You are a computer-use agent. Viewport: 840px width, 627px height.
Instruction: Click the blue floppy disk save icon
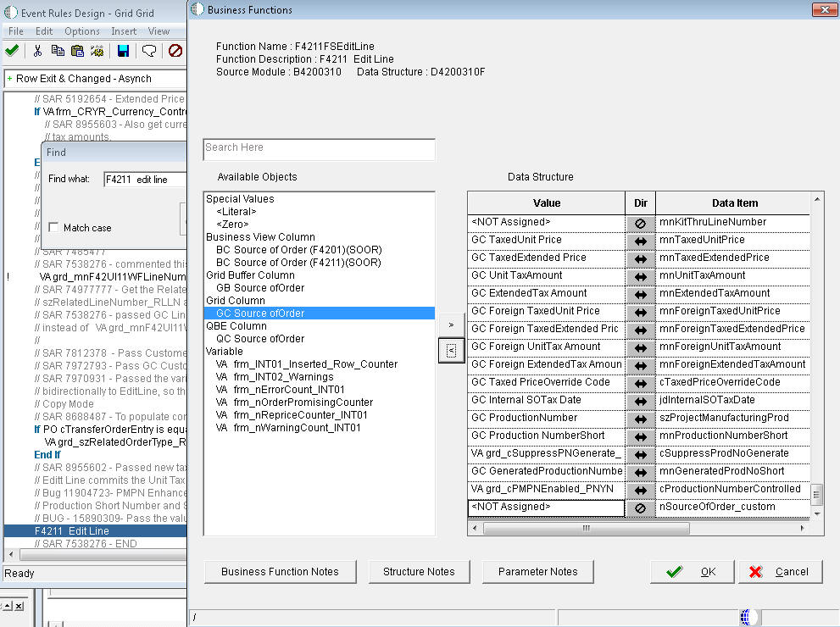123,51
